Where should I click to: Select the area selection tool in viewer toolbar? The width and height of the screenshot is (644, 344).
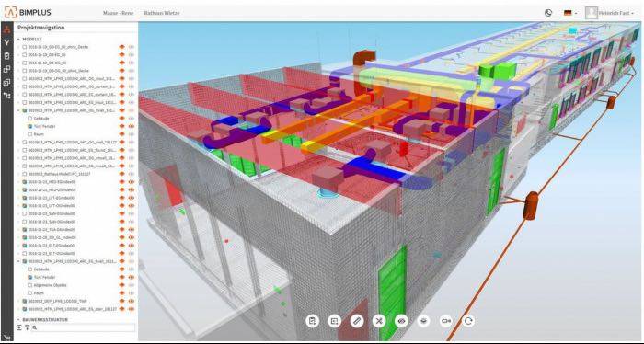335,321
